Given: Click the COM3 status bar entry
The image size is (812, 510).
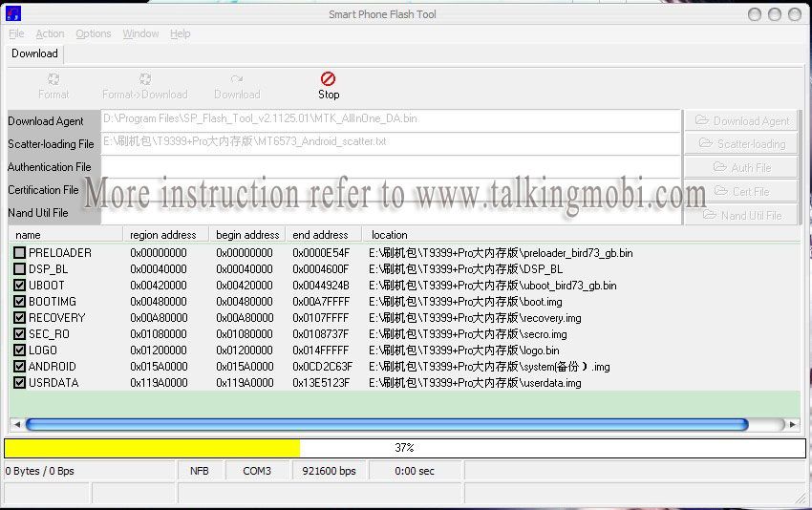Looking at the screenshot, I should point(257,471).
